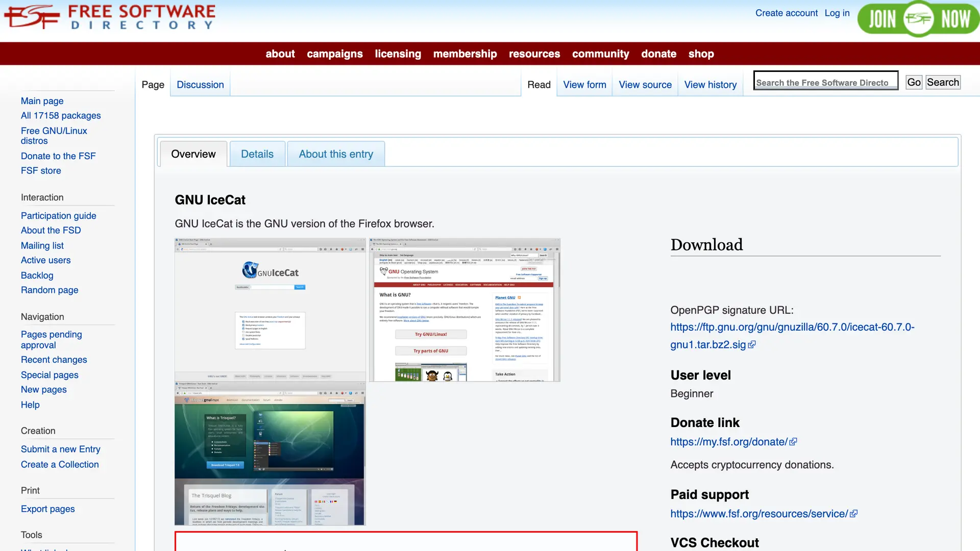
Task: Open the GNU Operating System screenshot thumbnail
Action: click(464, 309)
